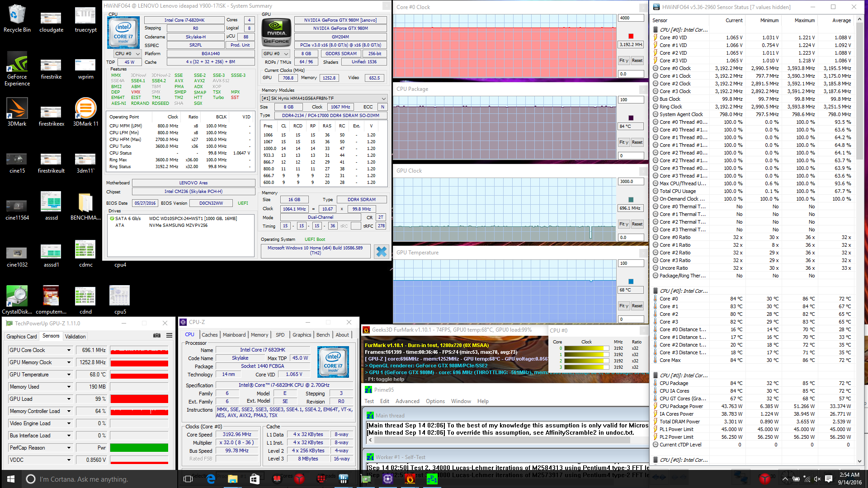Switch to the Mainboard tab in CPU-Z
This screenshot has height=488, width=868.
tap(234, 335)
